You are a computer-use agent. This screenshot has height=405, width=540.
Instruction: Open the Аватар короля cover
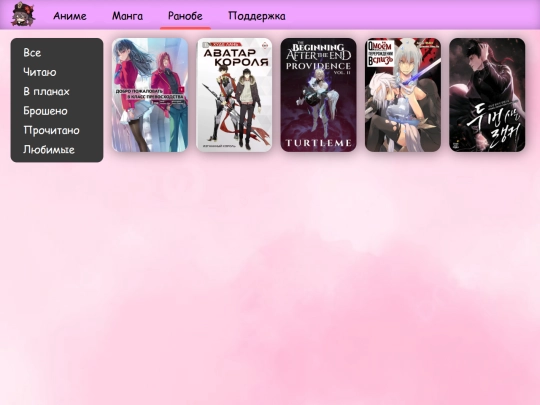click(x=234, y=95)
